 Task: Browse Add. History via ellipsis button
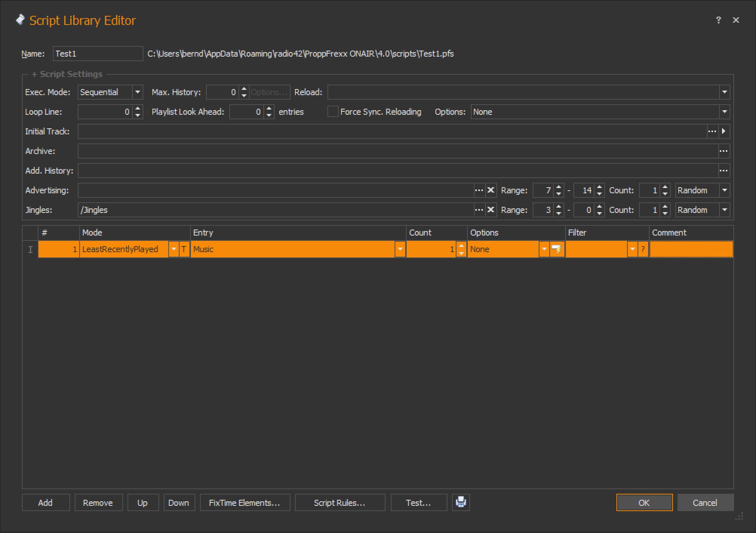pos(724,171)
